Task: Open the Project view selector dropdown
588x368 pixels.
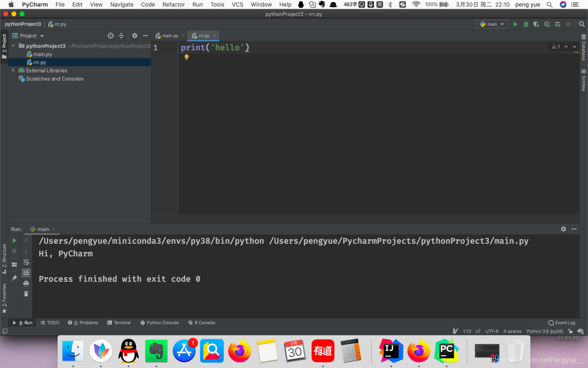Action: 28,36
